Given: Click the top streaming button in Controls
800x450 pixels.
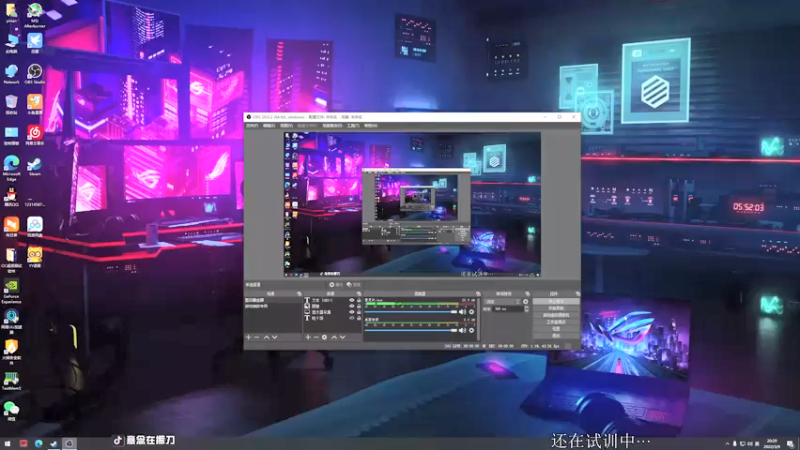Looking at the screenshot, I should click(556, 302).
